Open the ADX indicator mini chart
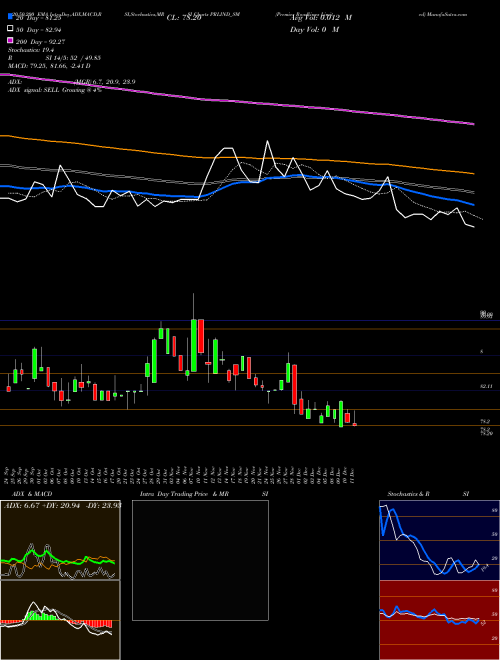This screenshot has width=500, height=660. 60,540
